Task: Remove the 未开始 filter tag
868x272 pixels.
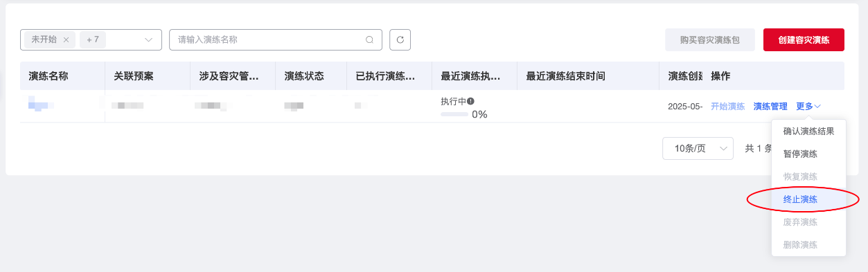Action: pyautogui.click(x=66, y=40)
